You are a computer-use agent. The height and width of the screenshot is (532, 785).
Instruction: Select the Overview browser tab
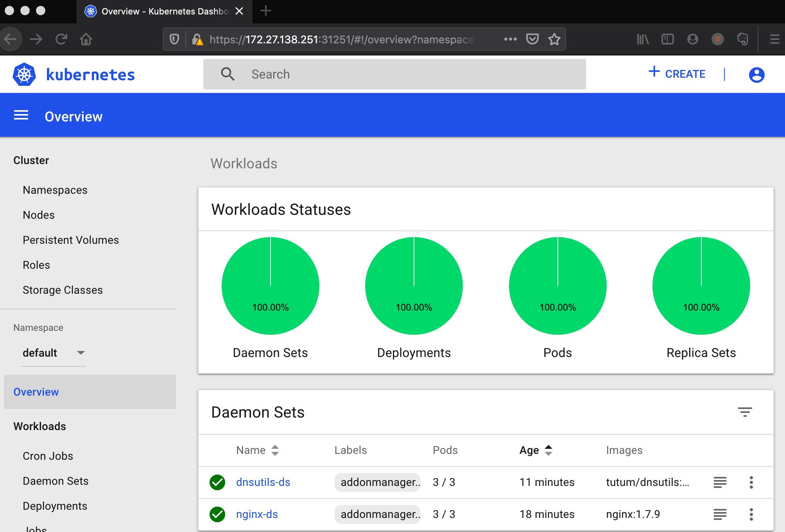point(165,11)
